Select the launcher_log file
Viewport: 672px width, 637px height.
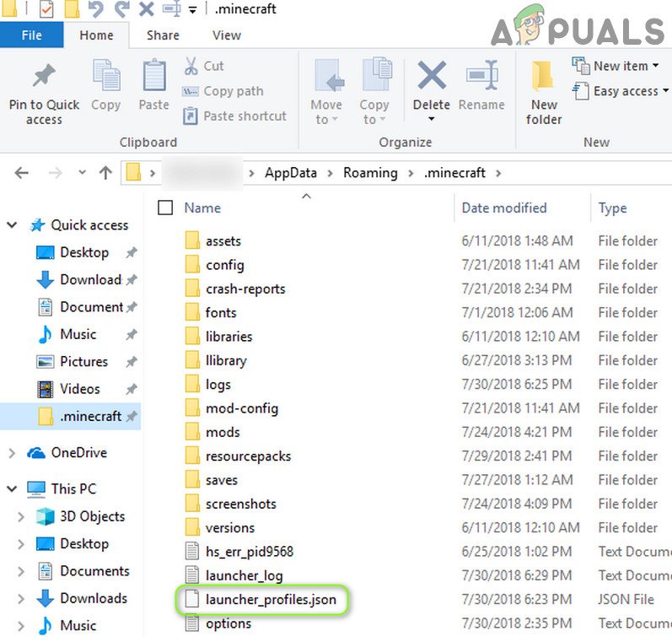[244, 575]
